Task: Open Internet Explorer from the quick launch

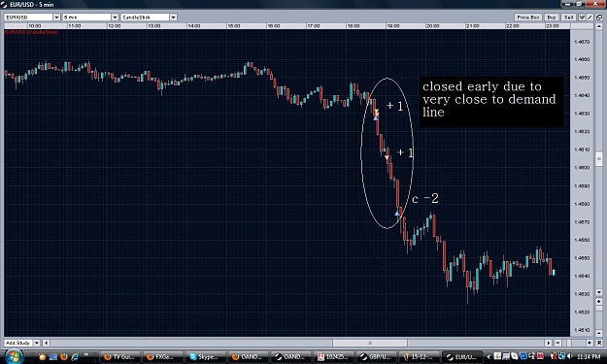Action: coord(75,356)
